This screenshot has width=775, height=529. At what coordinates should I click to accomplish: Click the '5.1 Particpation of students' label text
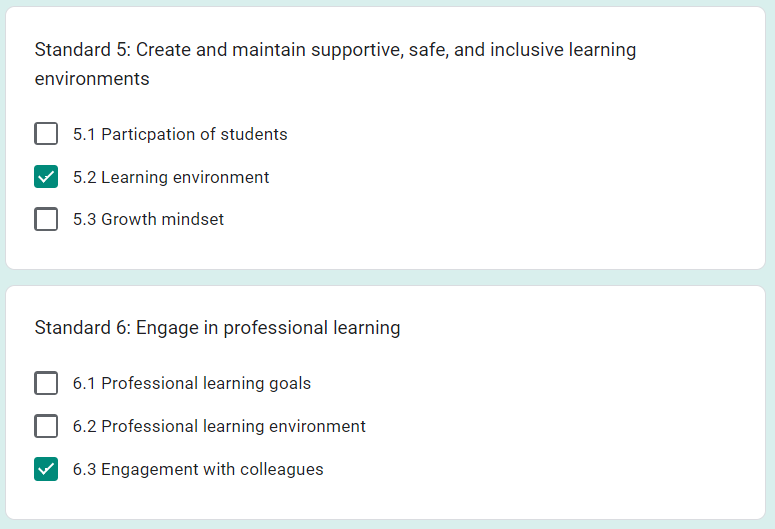pos(180,134)
